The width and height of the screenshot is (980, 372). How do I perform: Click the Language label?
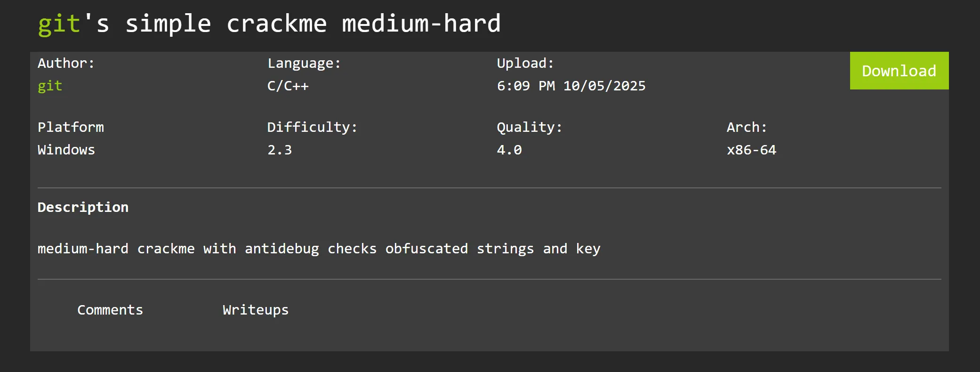304,63
